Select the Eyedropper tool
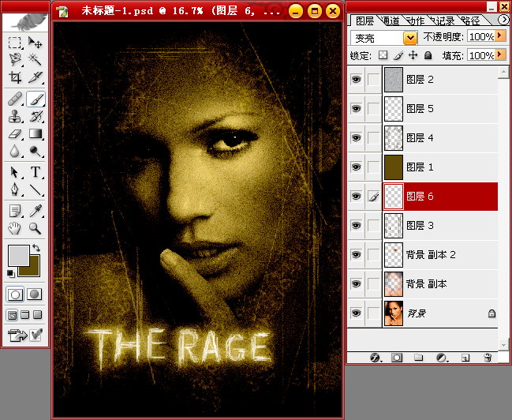The width and height of the screenshot is (512, 420). coord(35,211)
